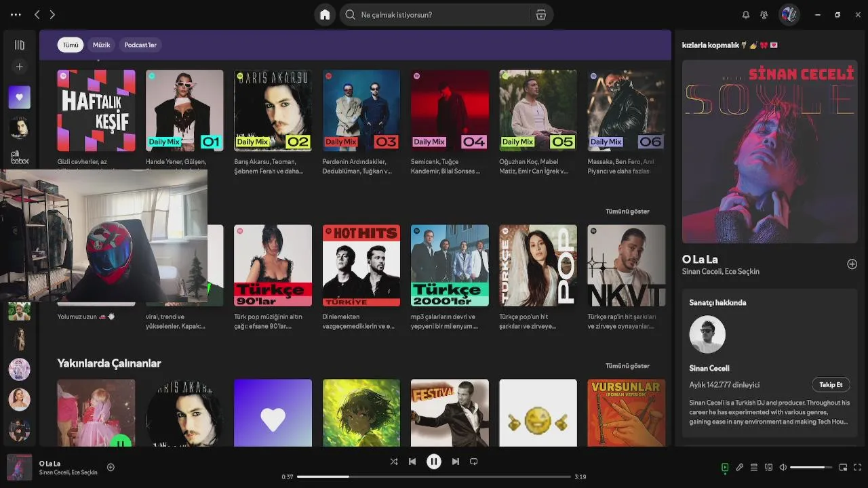
Task: Adjust the volume slider
Action: tap(811, 468)
